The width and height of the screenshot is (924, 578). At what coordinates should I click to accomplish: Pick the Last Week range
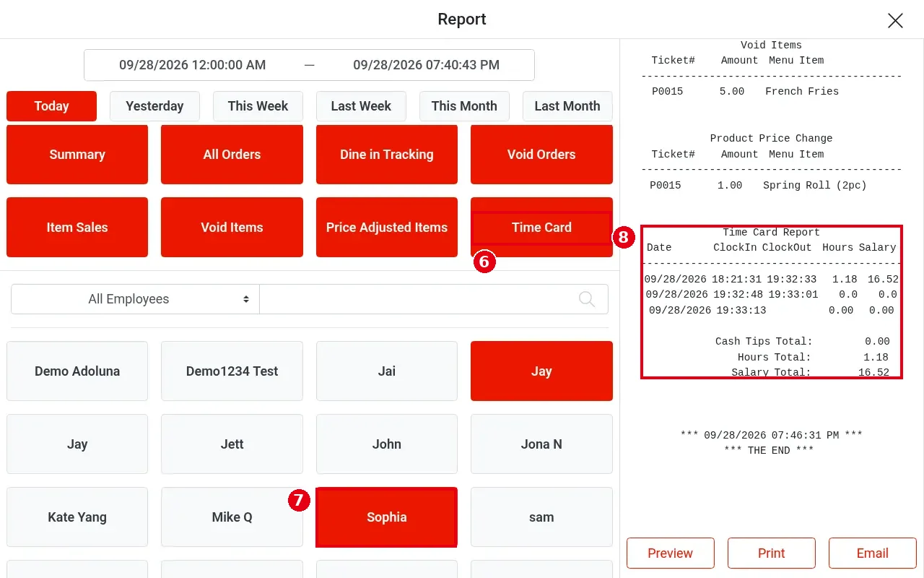tap(361, 106)
